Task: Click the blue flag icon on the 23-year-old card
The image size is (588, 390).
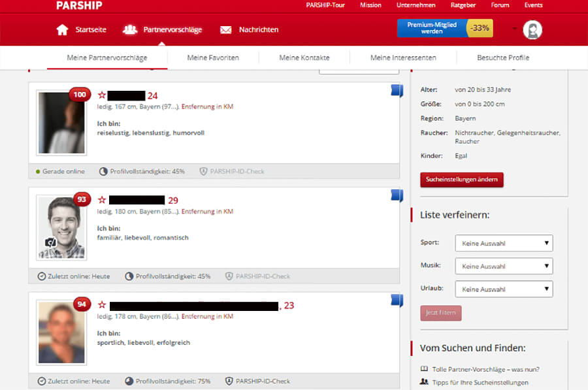Action: coord(397,301)
